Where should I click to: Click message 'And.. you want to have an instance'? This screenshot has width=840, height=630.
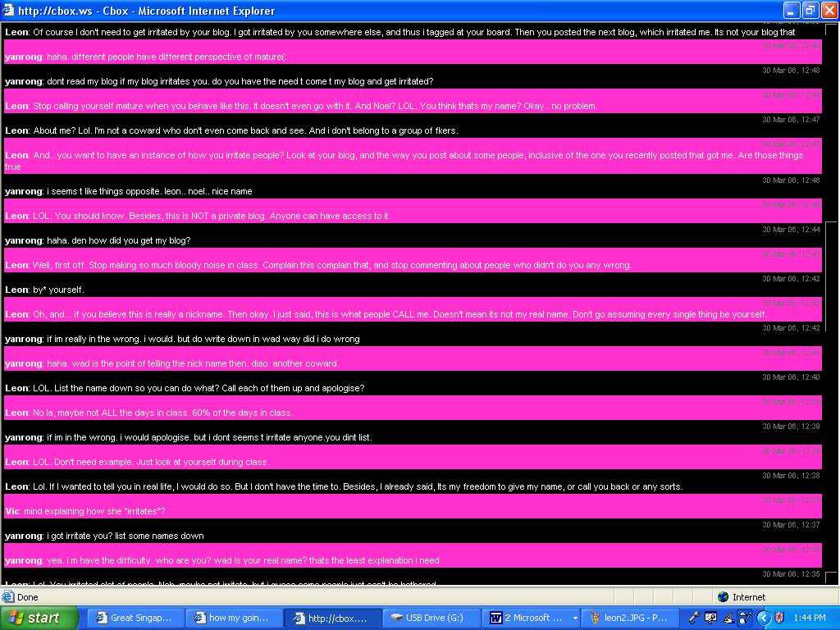[x=404, y=161]
